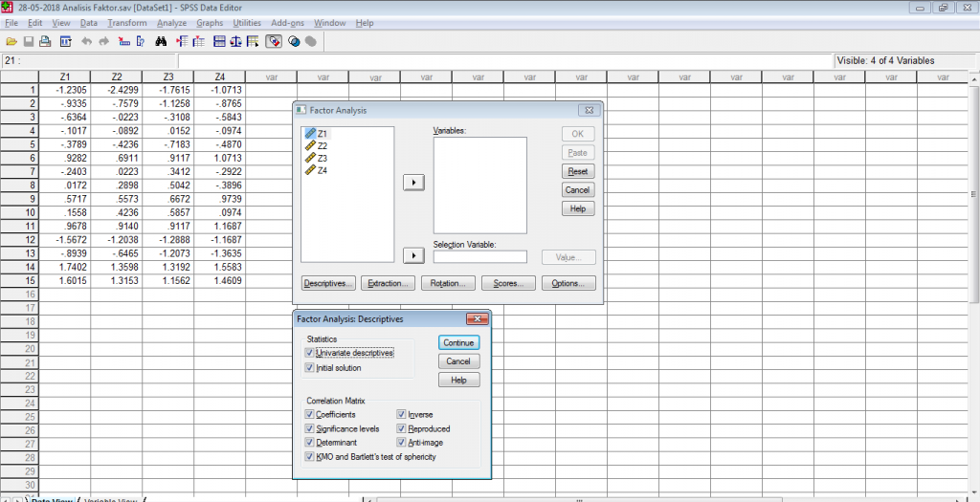
Task: Click the Find binoculars icon
Action: click(x=162, y=42)
